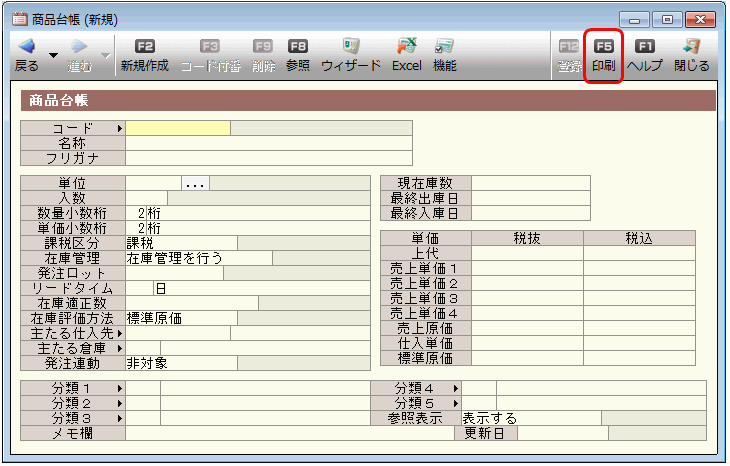Image resolution: width=730 pixels, height=466 pixels.
Task: Select the 在庫管理 field value
Action: 198,258
